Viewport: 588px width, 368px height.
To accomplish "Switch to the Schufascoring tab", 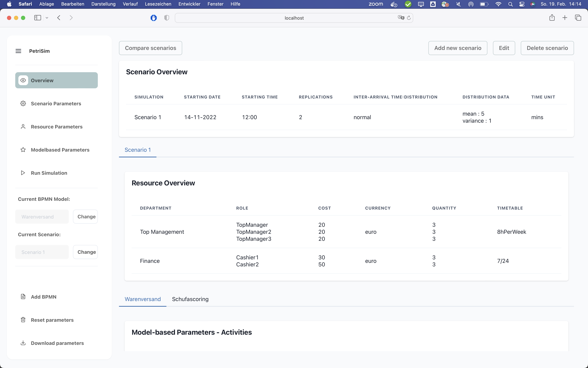I will pyautogui.click(x=190, y=299).
